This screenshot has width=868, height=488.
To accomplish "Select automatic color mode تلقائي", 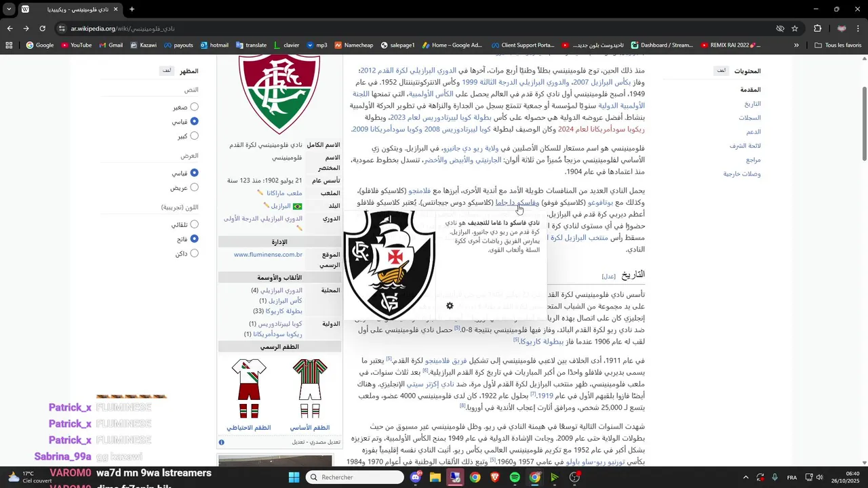I will (194, 224).
